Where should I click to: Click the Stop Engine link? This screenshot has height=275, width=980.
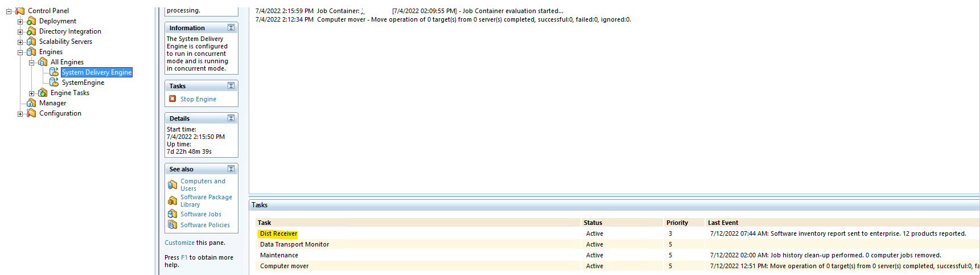tap(198, 99)
